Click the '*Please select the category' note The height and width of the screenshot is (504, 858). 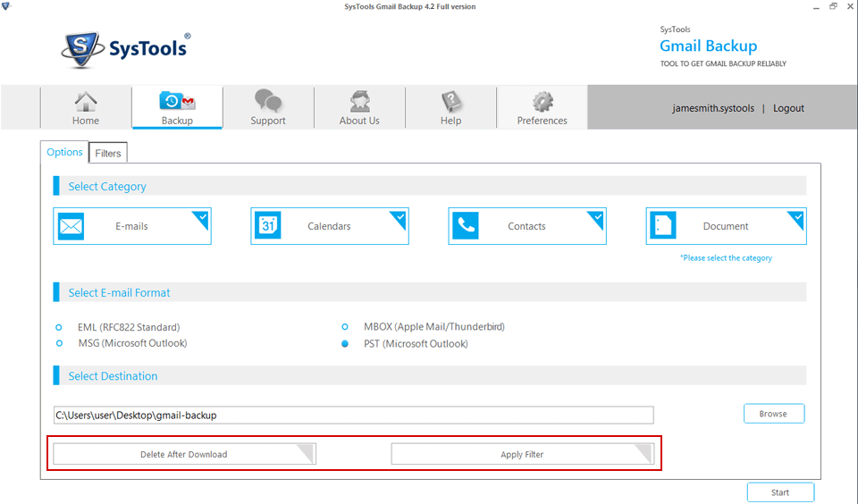click(x=726, y=257)
